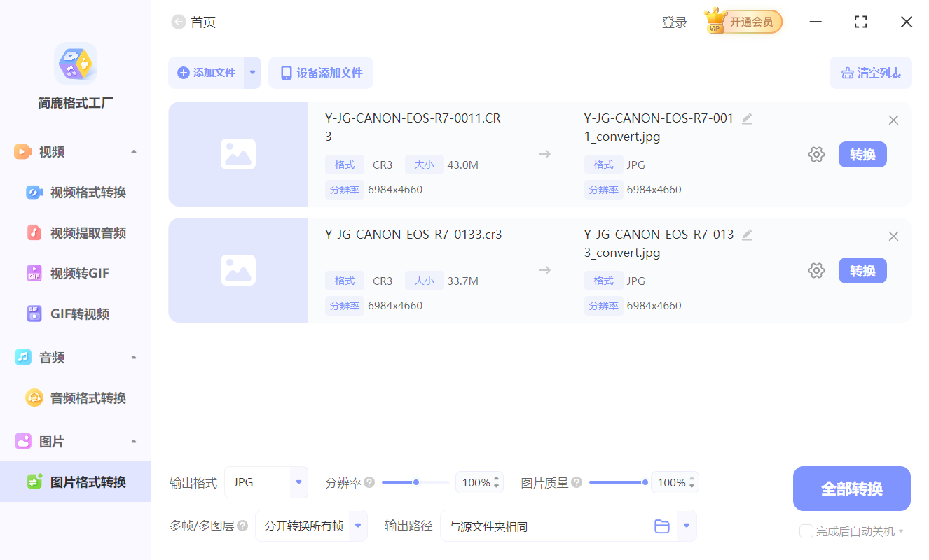Click the 图片质量 100% stepper arrows
This screenshot has width=929, height=560.
point(692,482)
